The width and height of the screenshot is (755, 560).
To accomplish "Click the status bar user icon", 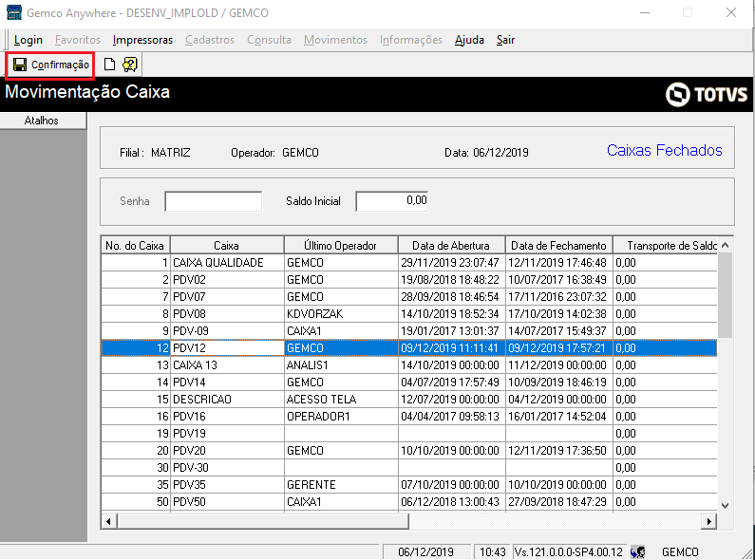I will click(638, 551).
